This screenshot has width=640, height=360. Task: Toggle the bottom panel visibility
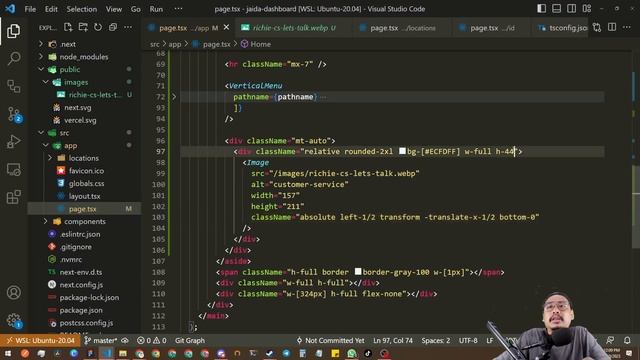point(556,9)
